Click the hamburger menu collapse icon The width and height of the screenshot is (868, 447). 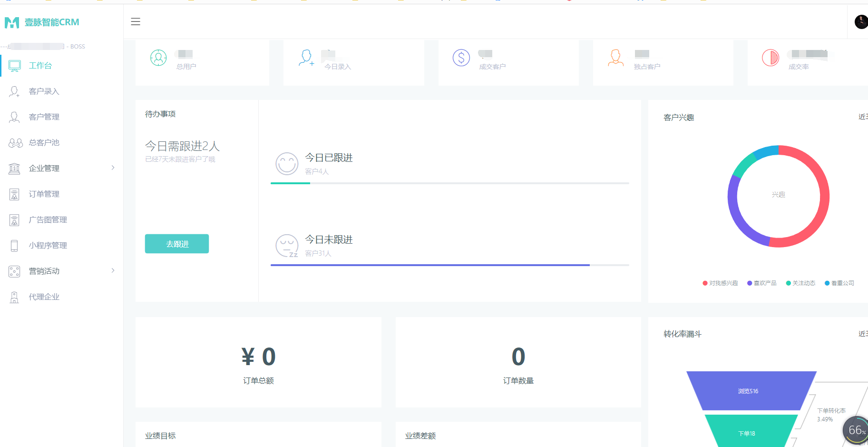136,21
